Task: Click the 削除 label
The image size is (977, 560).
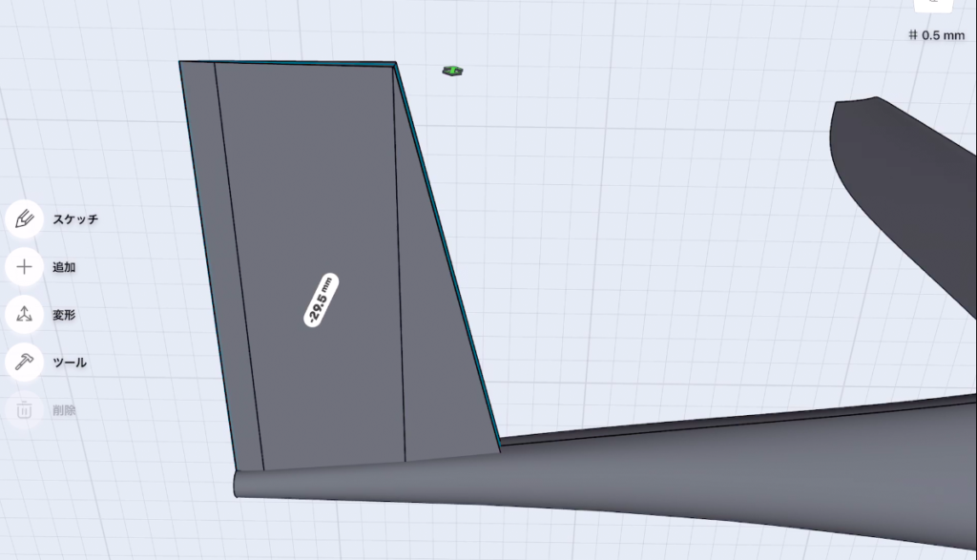Action: (64, 410)
